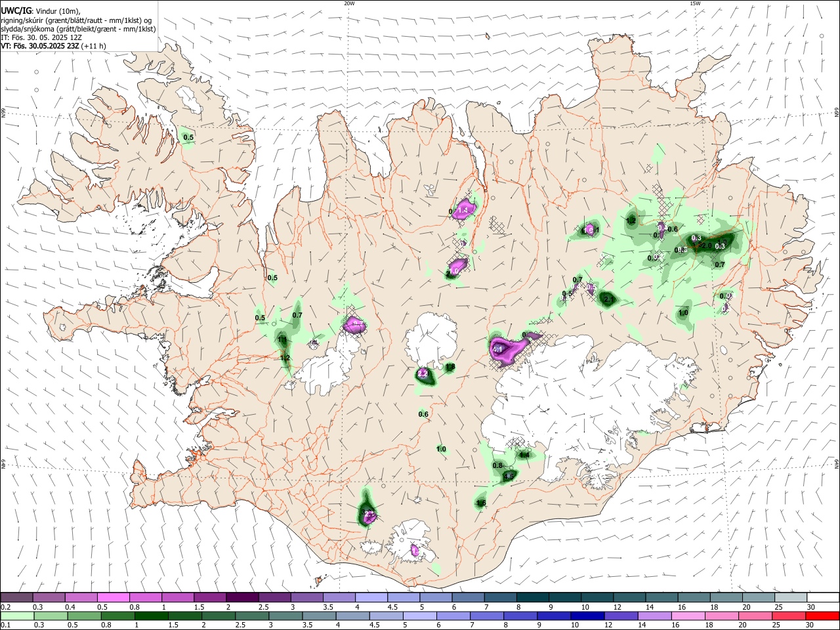This screenshot has width=840, height=630.
Task: Click the darkest purple 2 mm snow swatch
Action: click(x=241, y=597)
